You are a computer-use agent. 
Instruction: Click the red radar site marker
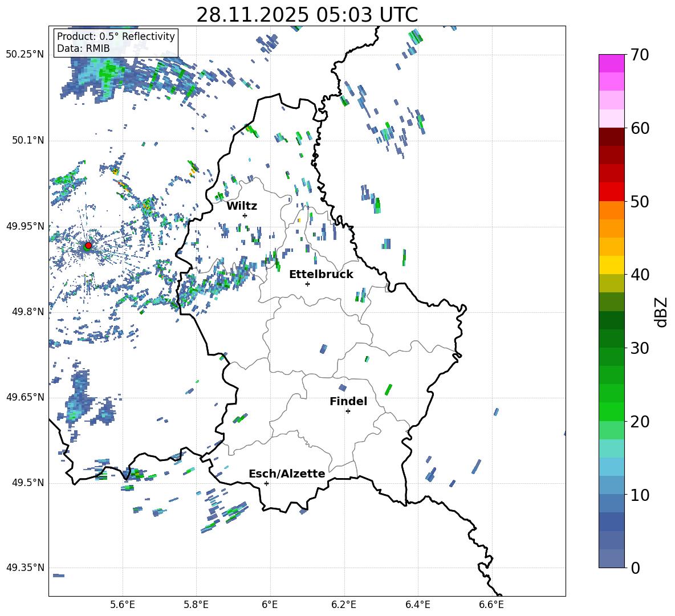coord(88,245)
